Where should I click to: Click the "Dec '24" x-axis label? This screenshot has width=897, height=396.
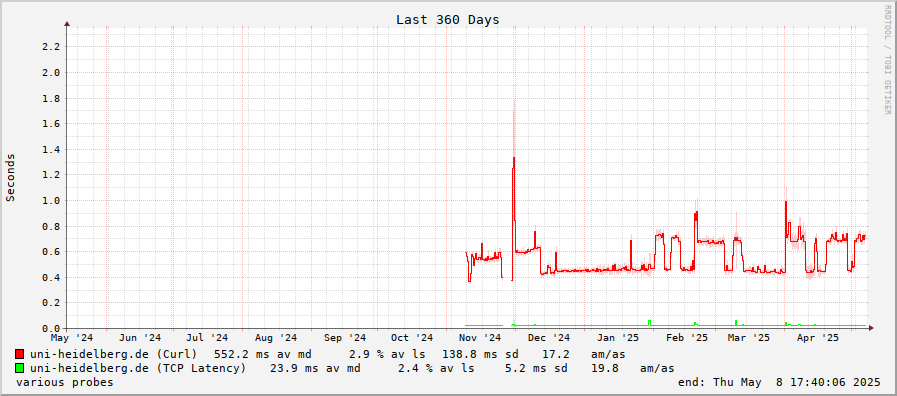[x=549, y=338]
